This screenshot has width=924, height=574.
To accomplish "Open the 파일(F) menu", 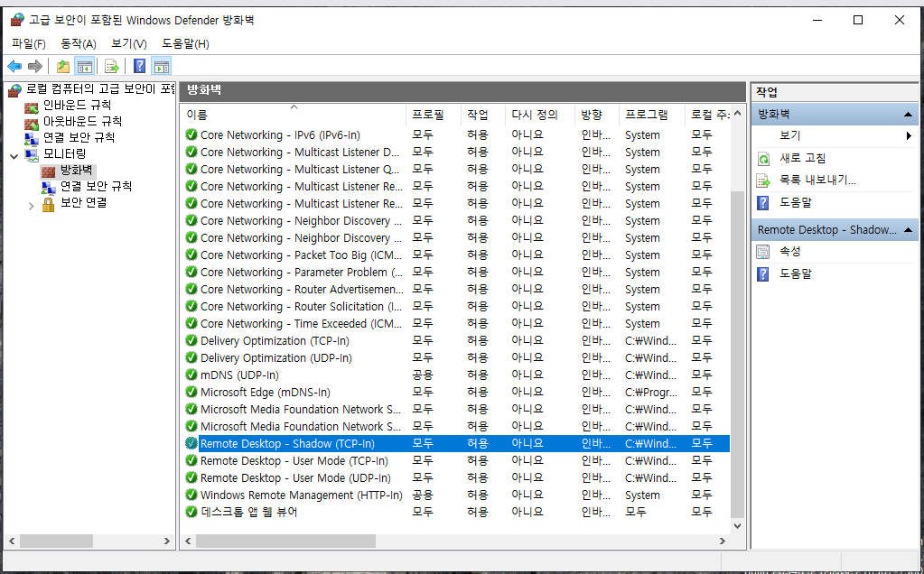I will click(x=28, y=43).
